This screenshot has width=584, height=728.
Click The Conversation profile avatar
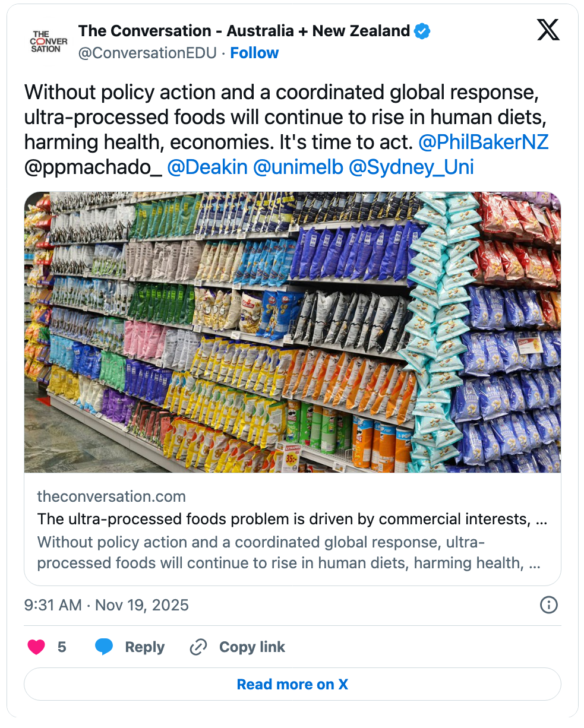pos(49,42)
